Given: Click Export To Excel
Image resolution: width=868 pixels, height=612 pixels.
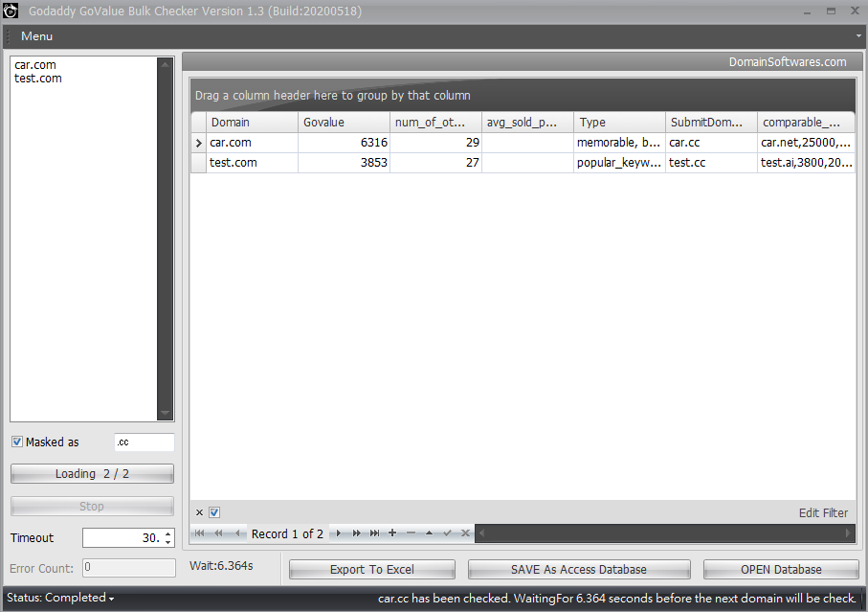Looking at the screenshot, I should [372, 569].
